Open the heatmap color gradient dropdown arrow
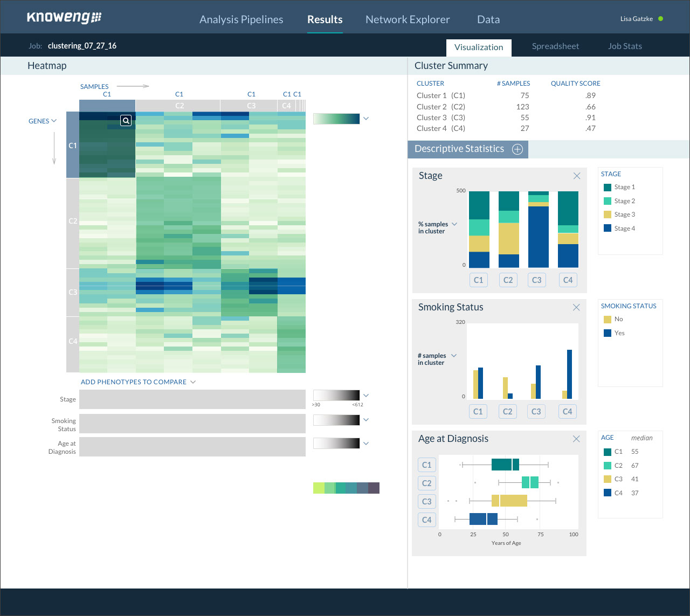Image resolution: width=690 pixels, height=616 pixels. coord(366,119)
